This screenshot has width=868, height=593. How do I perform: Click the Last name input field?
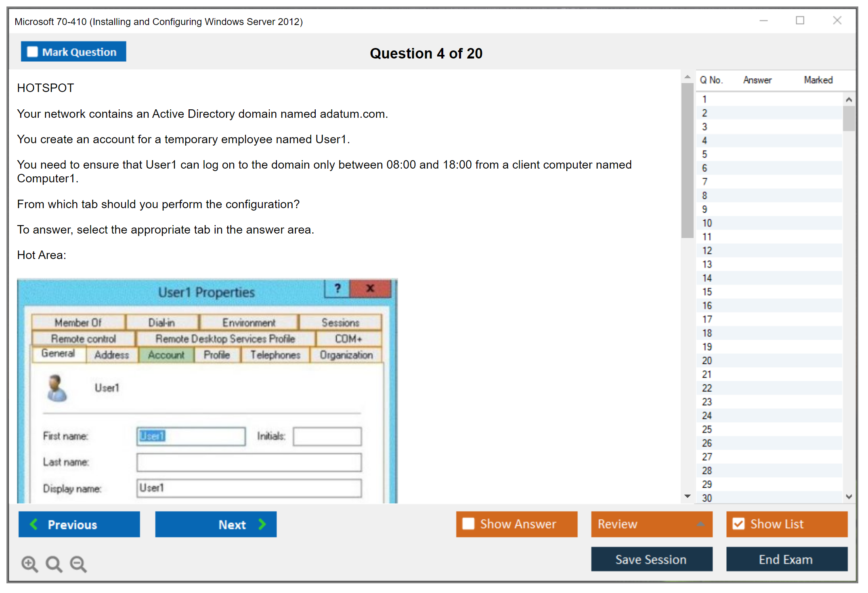click(249, 462)
